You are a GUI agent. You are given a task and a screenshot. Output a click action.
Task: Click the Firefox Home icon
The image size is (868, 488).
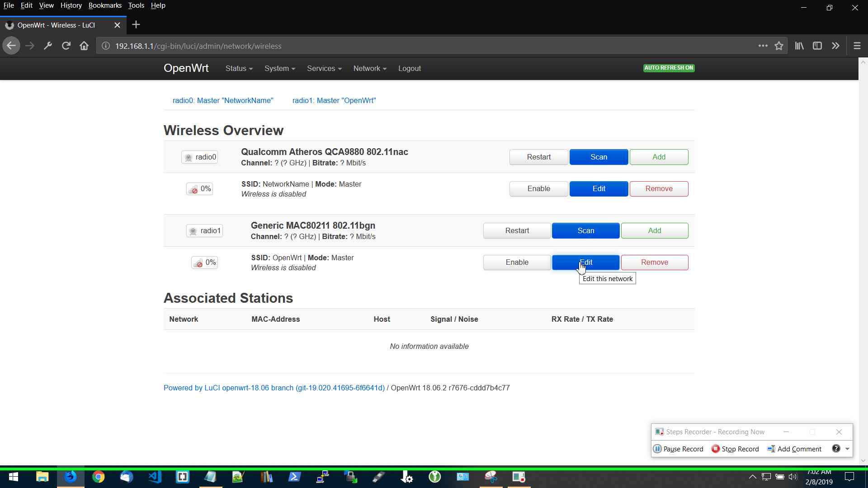click(84, 46)
